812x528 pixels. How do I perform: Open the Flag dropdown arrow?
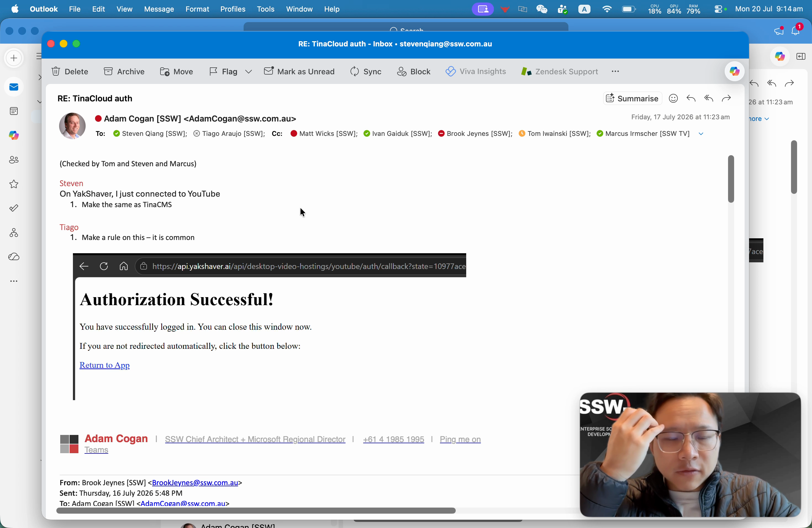[249, 72]
